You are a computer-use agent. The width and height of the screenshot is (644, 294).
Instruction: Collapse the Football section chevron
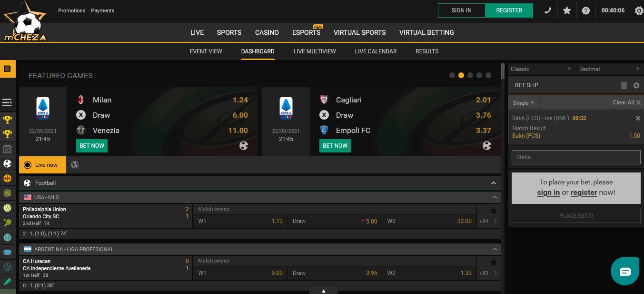coord(494,183)
